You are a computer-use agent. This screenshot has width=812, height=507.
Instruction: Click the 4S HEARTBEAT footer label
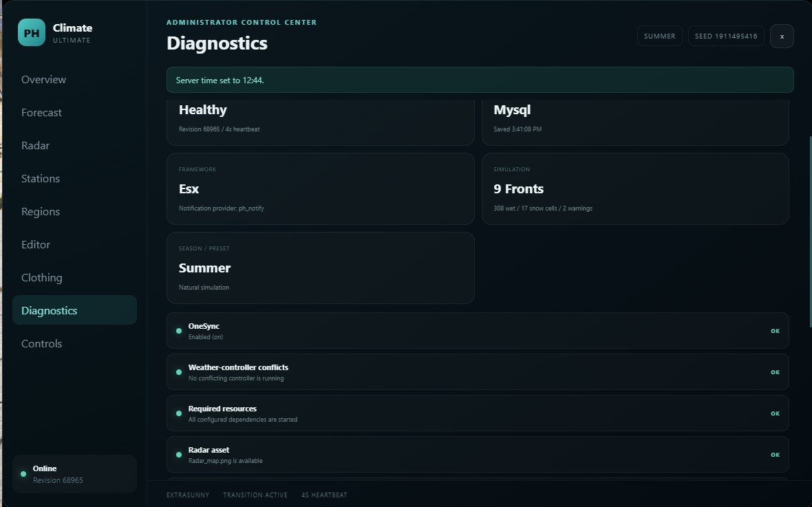point(324,495)
